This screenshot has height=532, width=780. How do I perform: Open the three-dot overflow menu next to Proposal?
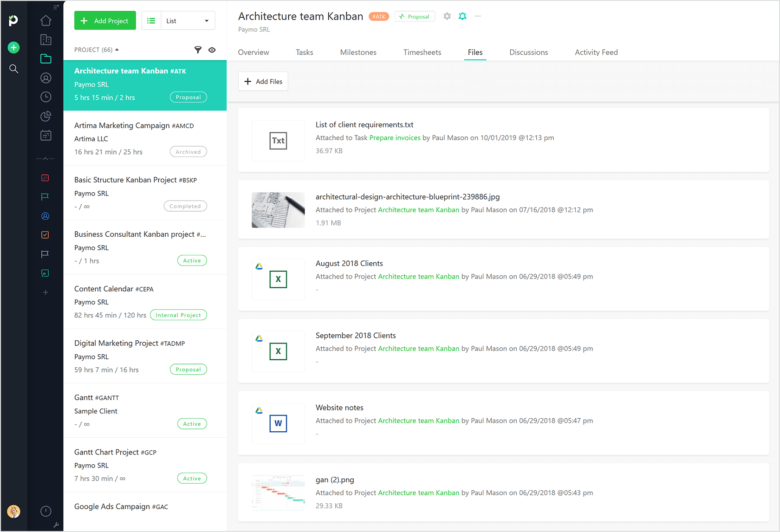[478, 16]
